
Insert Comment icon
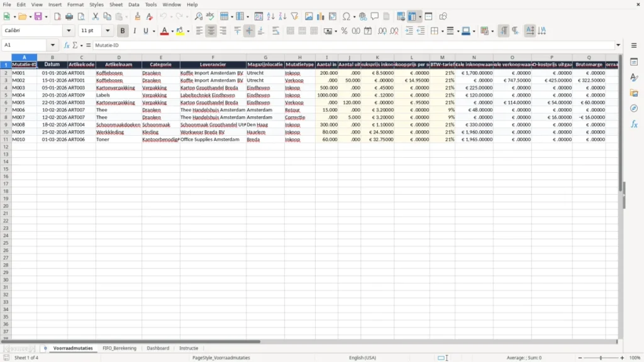tap(375, 16)
